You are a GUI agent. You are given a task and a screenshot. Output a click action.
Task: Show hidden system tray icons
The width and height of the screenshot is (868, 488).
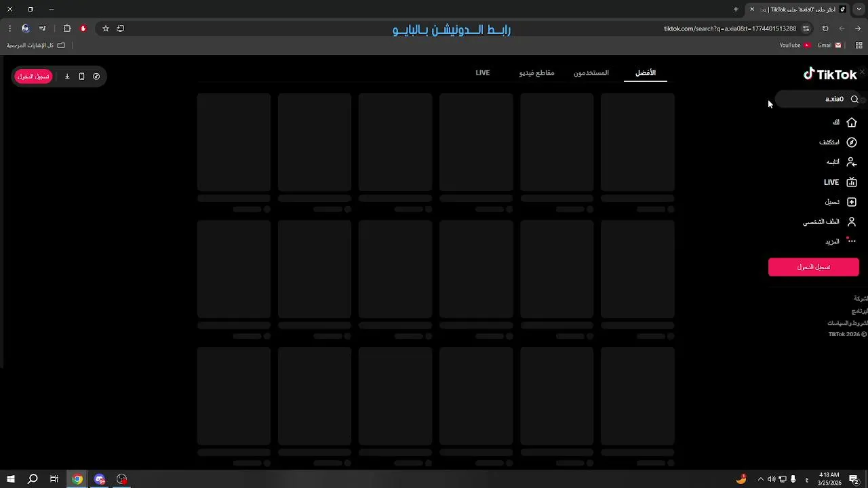pos(760,479)
